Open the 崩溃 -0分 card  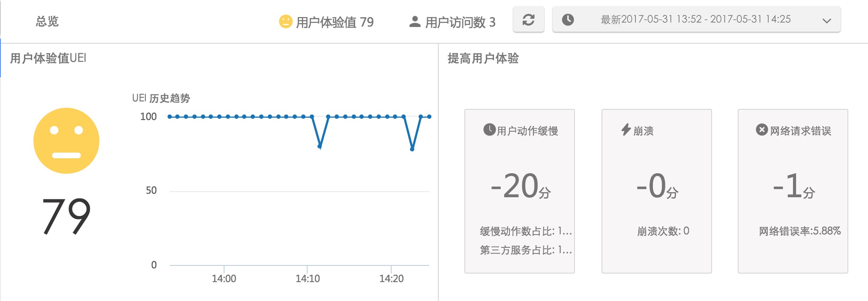(657, 191)
